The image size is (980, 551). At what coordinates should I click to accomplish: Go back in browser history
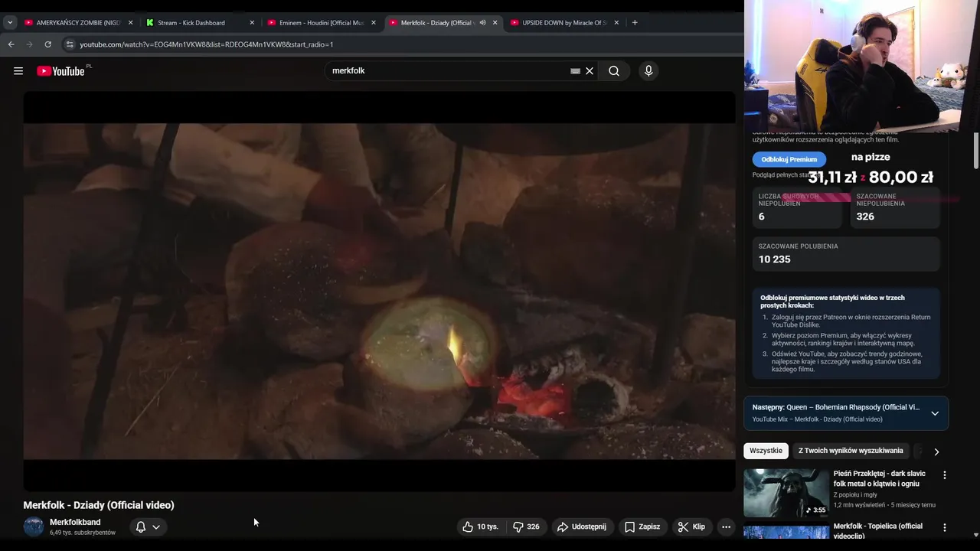coord(11,44)
